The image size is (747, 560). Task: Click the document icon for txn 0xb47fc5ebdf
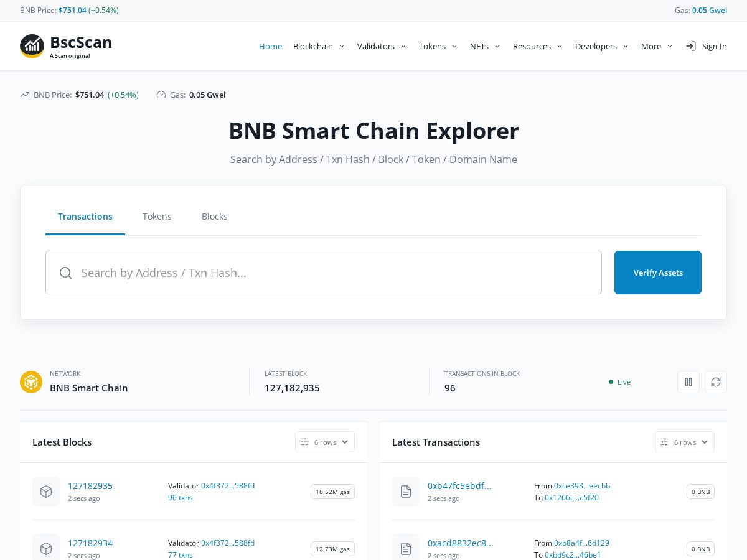click(406, 492)
